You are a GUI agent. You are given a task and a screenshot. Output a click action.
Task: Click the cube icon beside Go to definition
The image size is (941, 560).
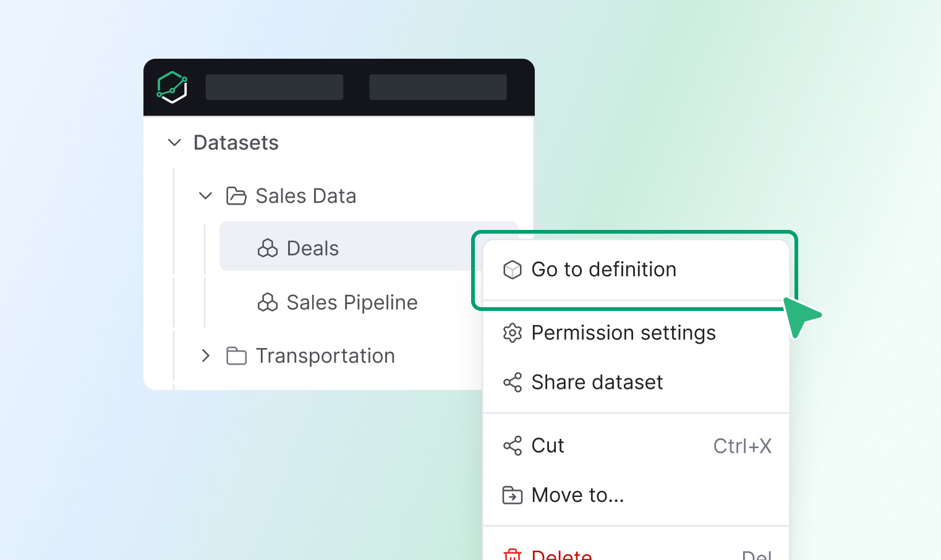[x=513, y=269]
